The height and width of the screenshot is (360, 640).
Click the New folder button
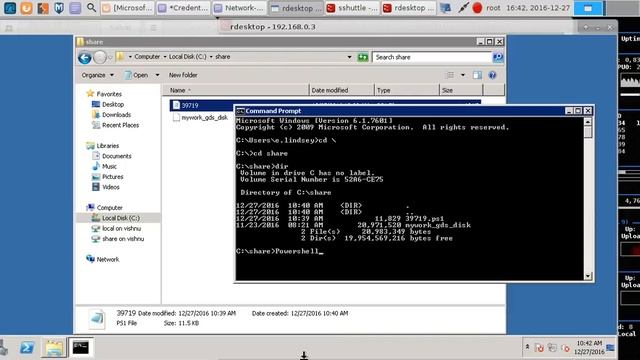click(183, 75)
